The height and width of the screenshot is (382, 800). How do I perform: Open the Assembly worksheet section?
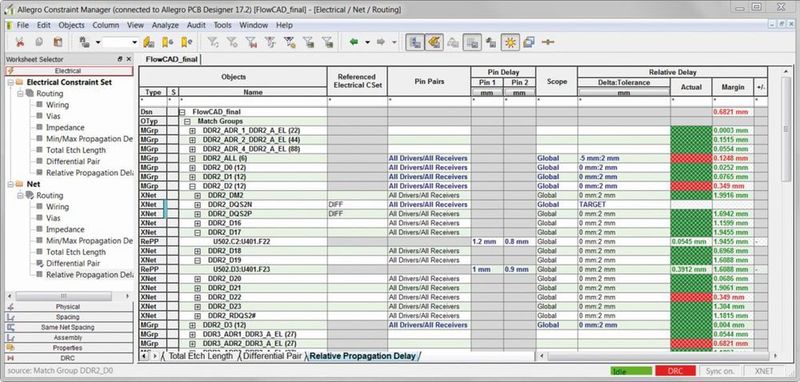(x=68, y=338)
